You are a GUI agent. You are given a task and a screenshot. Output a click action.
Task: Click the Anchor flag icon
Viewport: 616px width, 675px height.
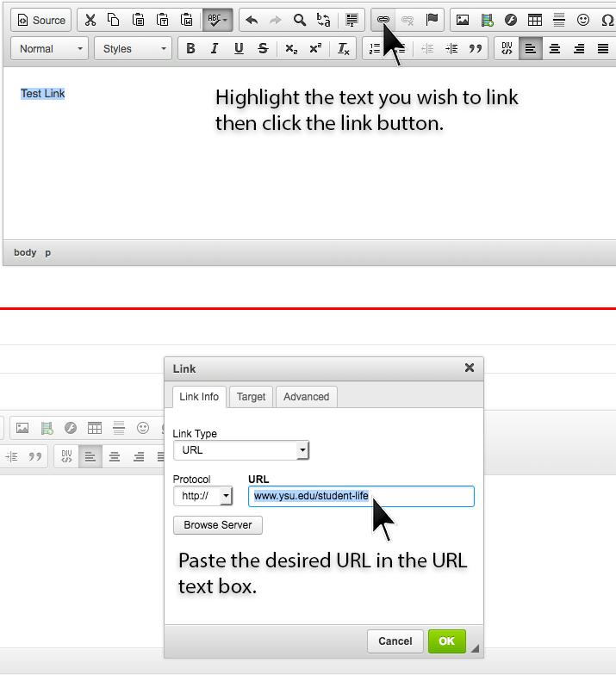tap(432, 20)
